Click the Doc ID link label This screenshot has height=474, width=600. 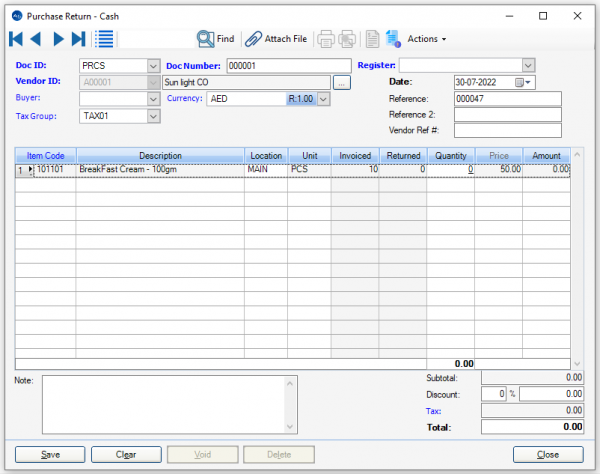coord(31,65)
